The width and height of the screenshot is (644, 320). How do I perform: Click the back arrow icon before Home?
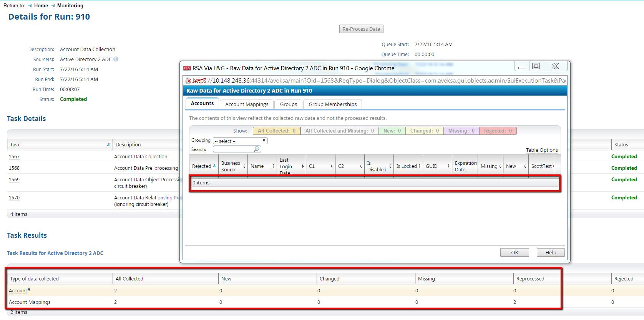[30, 6]
